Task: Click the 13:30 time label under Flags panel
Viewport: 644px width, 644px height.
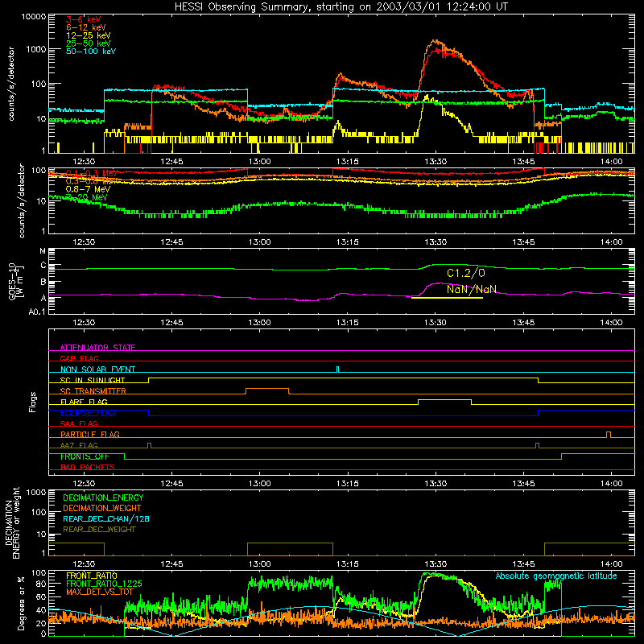Action: 435,484
